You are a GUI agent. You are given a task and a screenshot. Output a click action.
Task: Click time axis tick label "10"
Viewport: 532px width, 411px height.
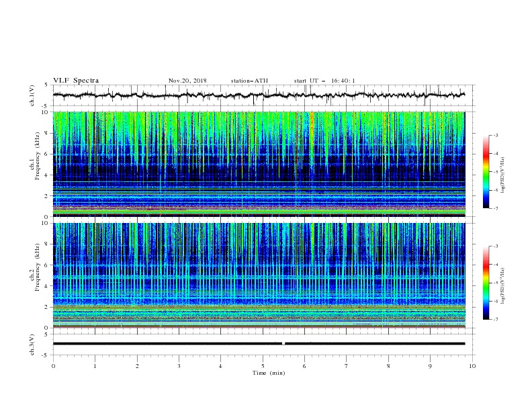[x=472, y=366]
